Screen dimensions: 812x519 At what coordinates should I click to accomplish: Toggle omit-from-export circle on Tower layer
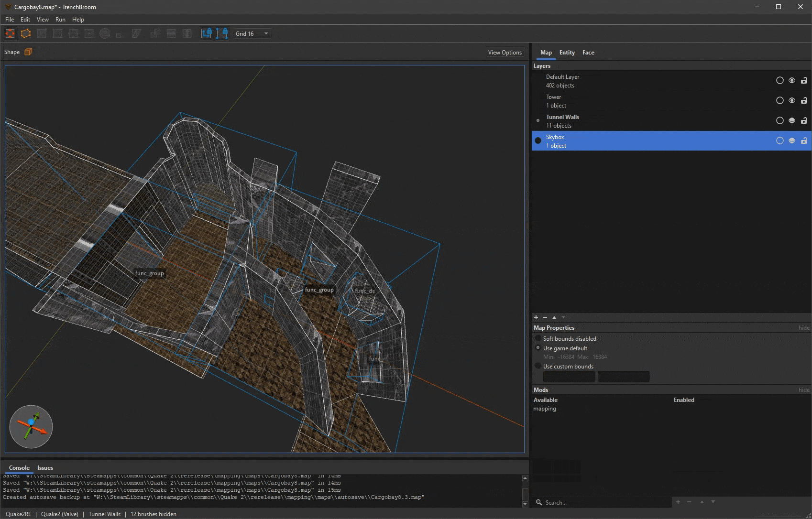(780, 100)
